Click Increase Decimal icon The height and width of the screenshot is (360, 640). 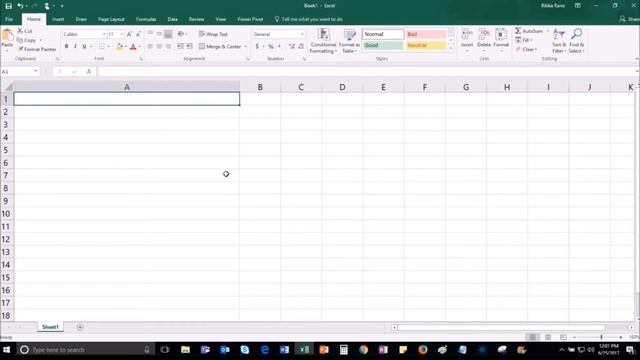[x=292, y=47]
